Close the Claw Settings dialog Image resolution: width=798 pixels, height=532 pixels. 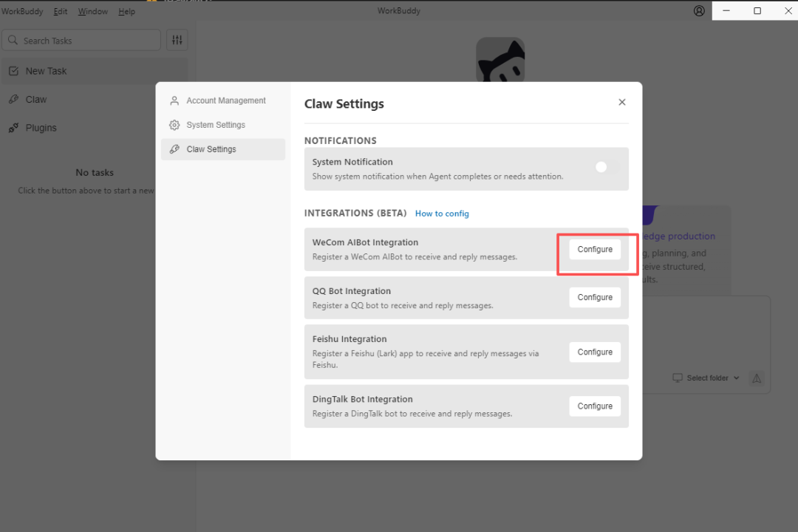[x=622, y=102]
